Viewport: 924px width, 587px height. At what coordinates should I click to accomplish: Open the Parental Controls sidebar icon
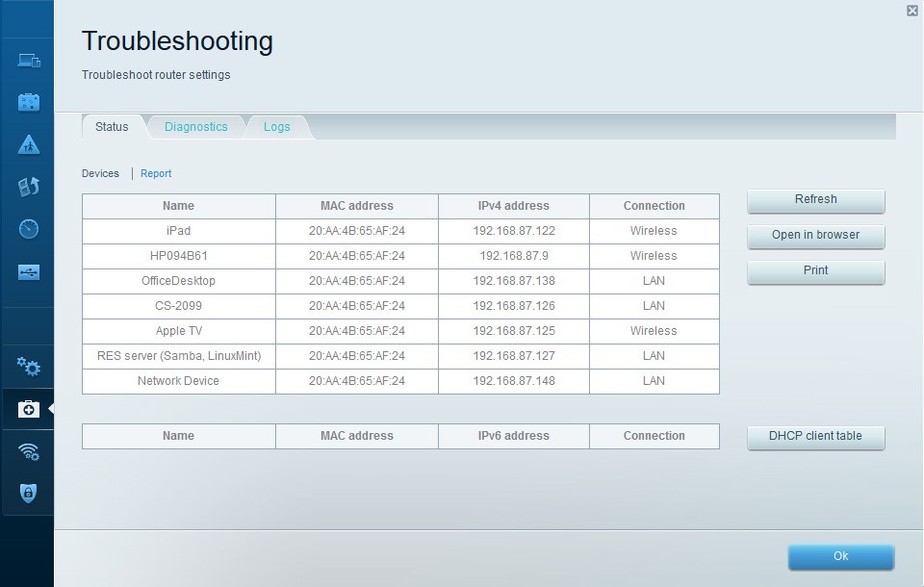tap(28, 145)
